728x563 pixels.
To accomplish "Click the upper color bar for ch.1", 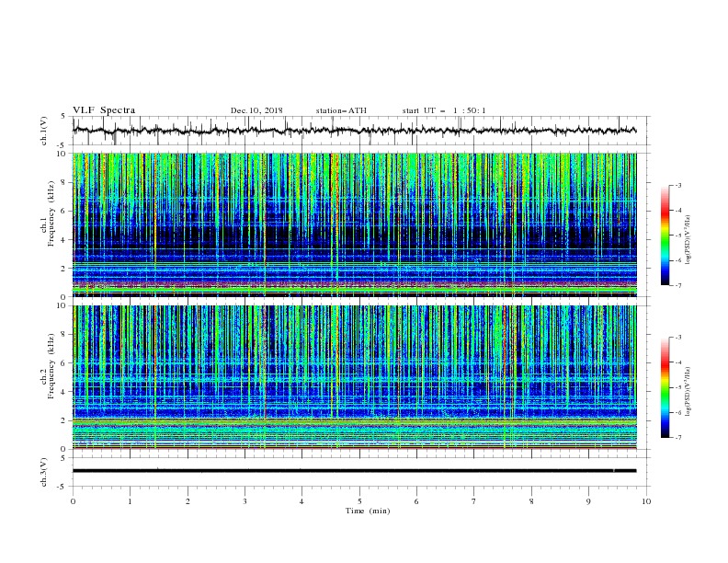I will pyautogui.click(x=665, y=236).
